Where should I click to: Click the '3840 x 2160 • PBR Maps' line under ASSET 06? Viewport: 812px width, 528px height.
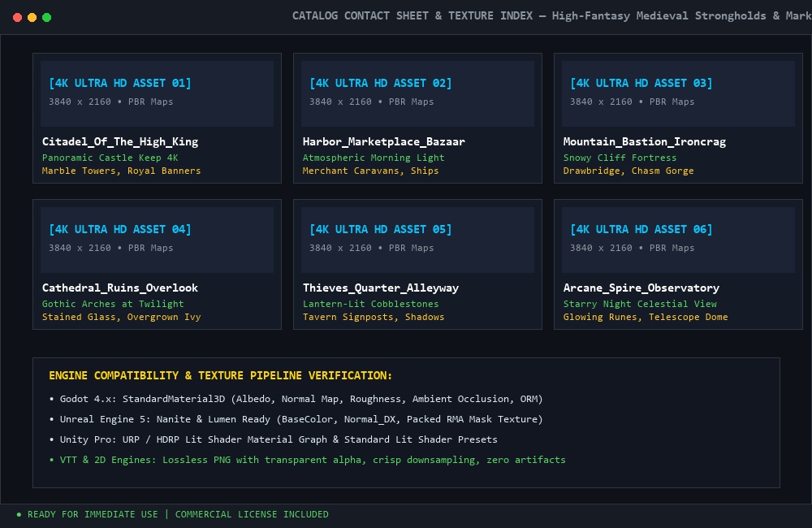coord(633,248)
